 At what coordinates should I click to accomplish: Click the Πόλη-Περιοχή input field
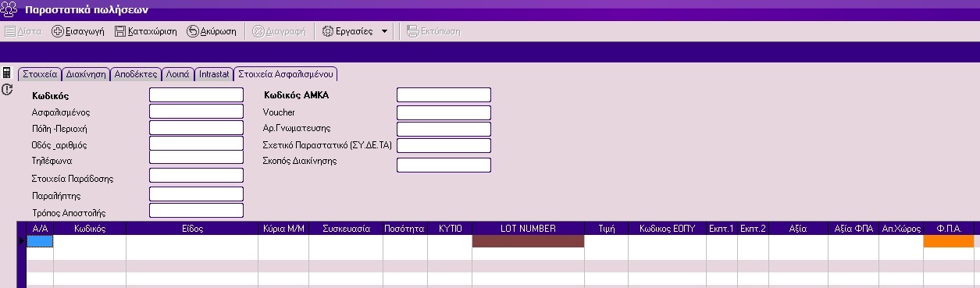pos(196,128)
